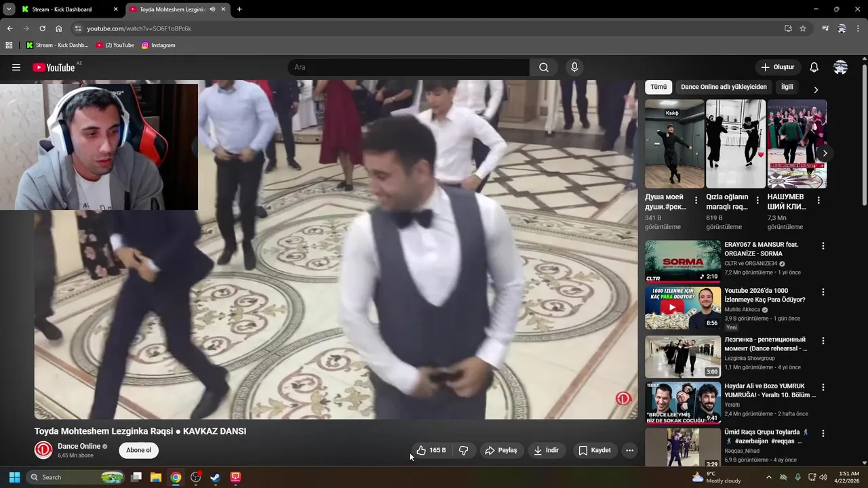The width and height of the screenshot is (868, 488).
Task: Open options for ERAY067 & MANSUR video
Action: click(x=823, y=246)
